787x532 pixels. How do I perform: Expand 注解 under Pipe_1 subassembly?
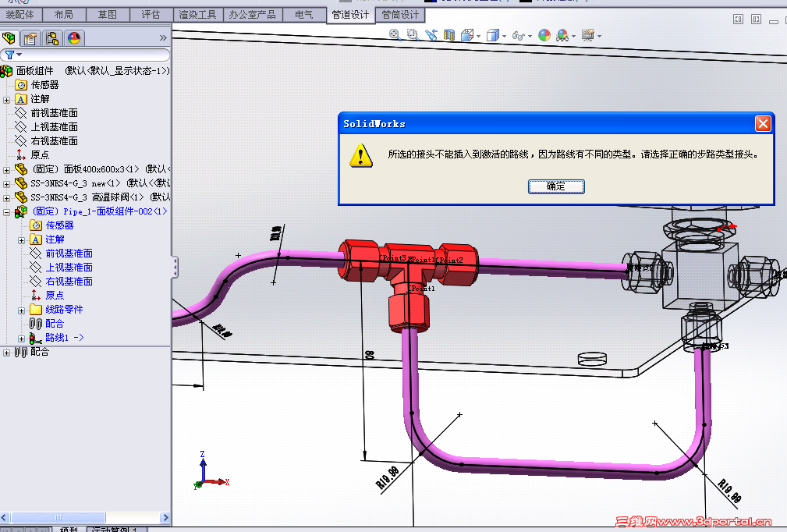(x=22, y=240)
